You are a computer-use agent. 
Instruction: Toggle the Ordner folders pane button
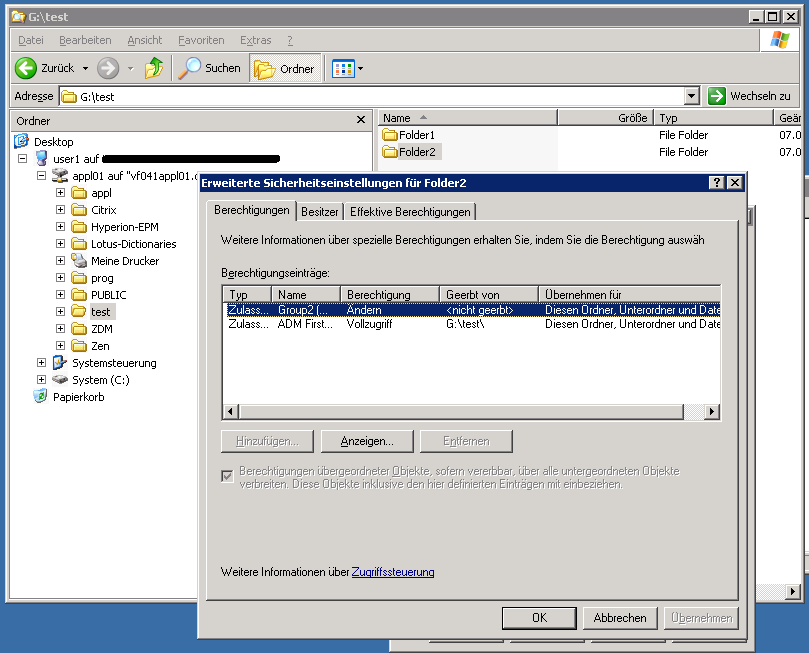(x=285, y=69)
